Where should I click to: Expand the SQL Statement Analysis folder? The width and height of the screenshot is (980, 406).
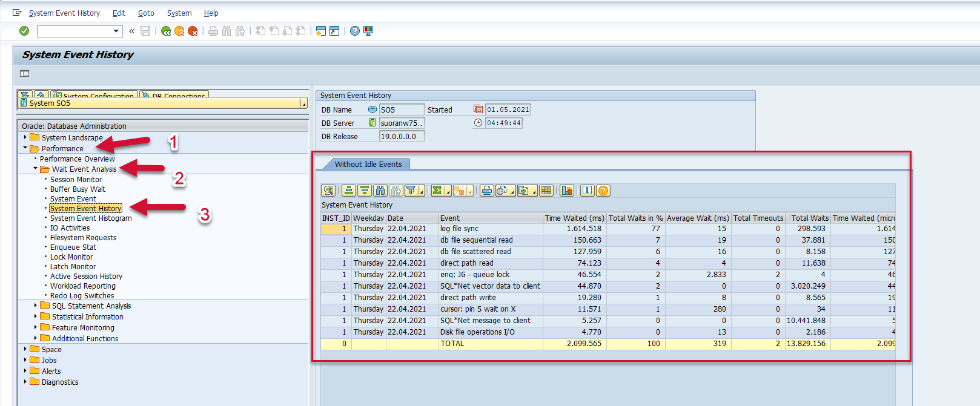click(x=36, y=306)
